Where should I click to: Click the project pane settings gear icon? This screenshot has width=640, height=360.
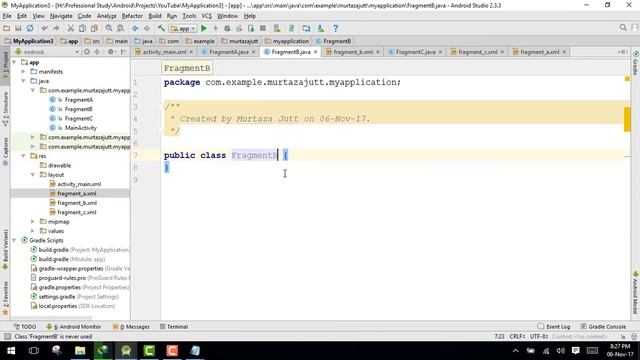click(x=111, y=52)
